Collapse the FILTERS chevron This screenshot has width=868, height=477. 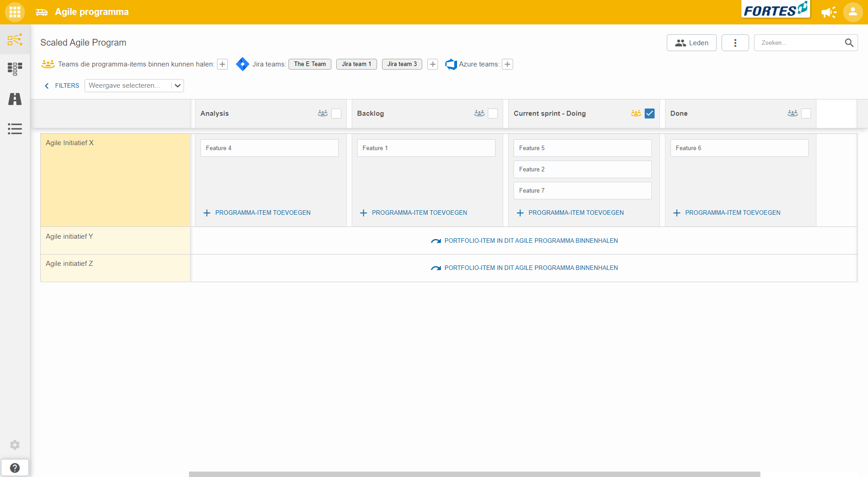47,85
